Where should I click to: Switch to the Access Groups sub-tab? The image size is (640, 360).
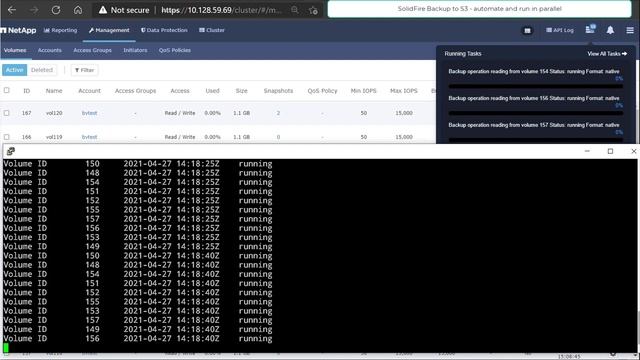click(x=92, y=50)
